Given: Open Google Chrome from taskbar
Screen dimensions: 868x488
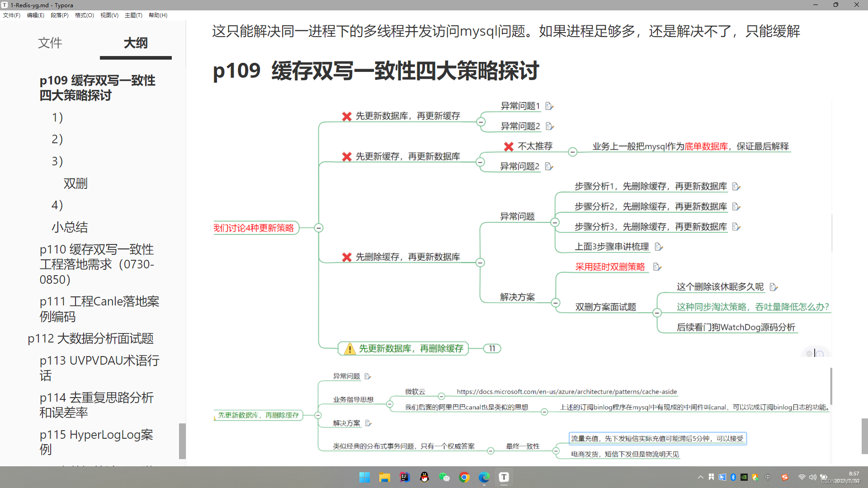Looking at the screenshot, I should 464,477.
